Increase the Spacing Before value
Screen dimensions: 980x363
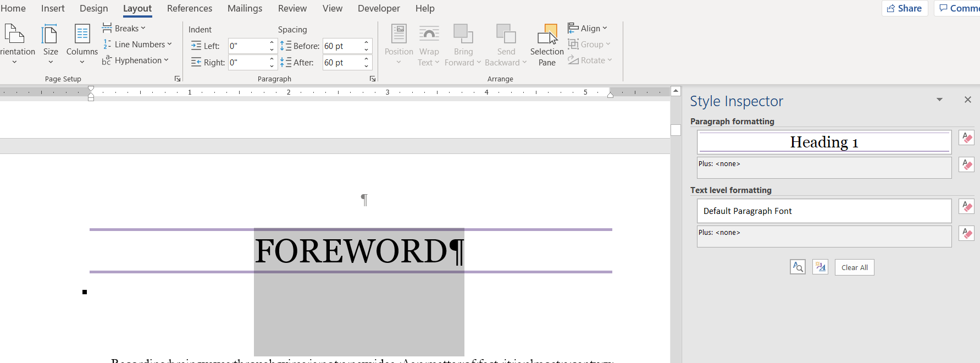(x=367, y=42)
